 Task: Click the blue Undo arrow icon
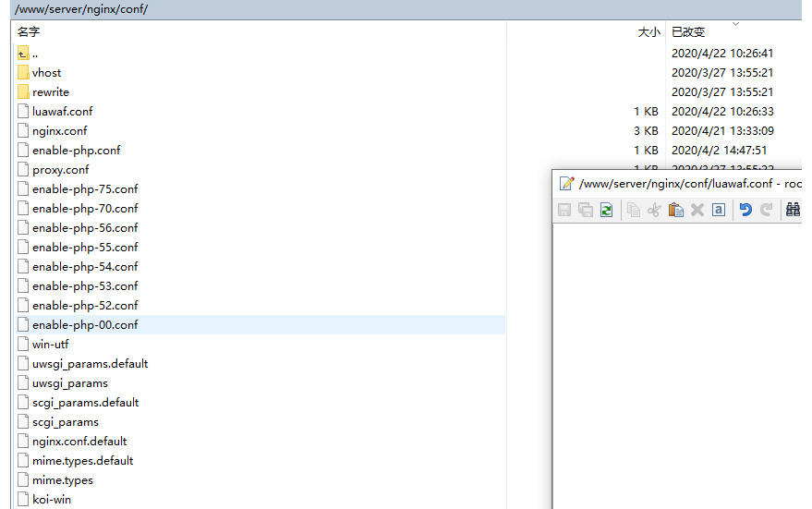745,210
